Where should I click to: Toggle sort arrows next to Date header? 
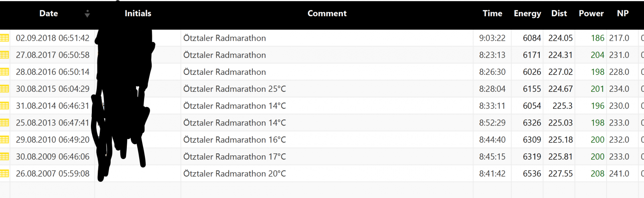coord(87,14)
